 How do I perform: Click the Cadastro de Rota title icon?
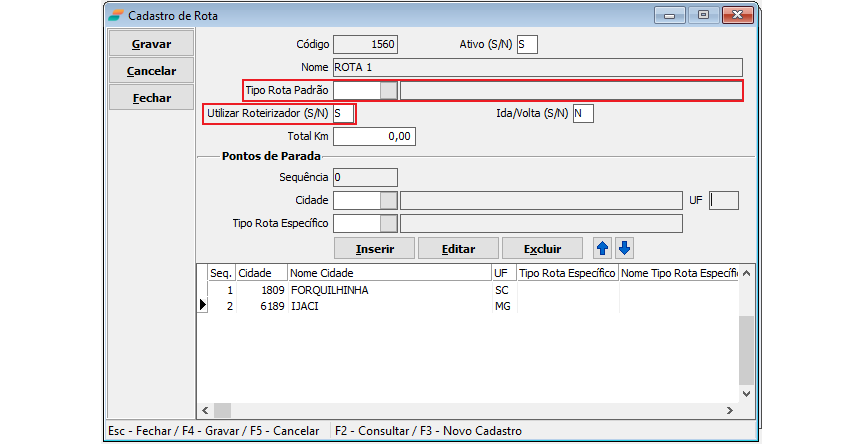118,16
